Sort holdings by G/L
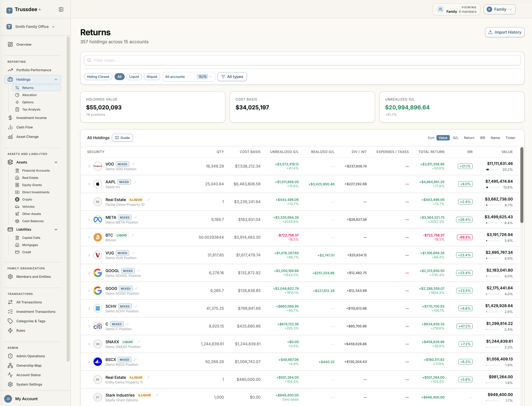 point(455,138)
